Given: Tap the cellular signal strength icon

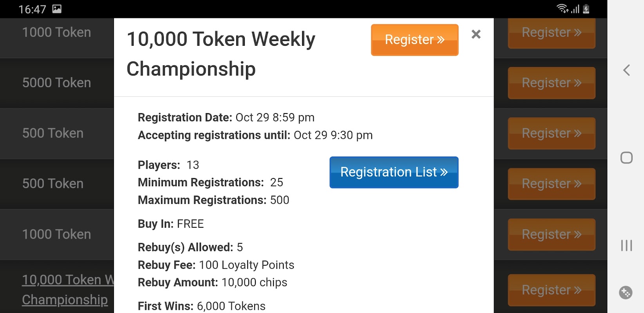Looking at the screenshot, I should [x=575, y=9].
